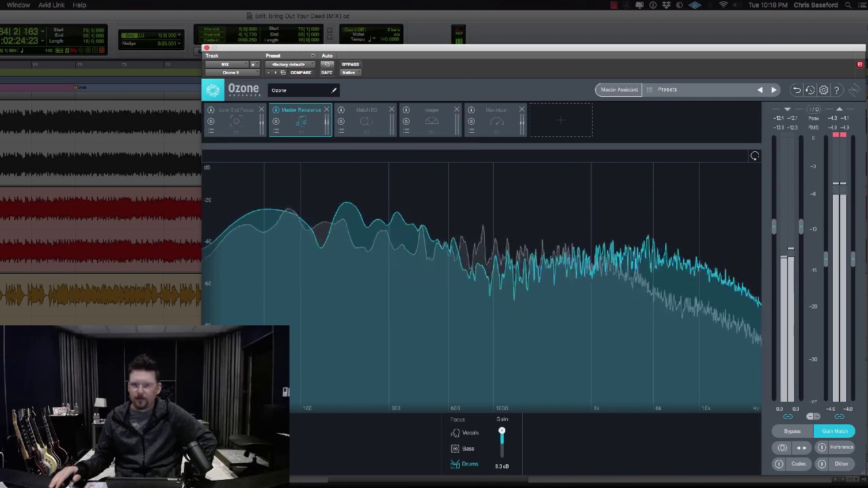This screenshot has width=868, height=488.
Task: Open the Ozone undo history
Action: [810, 89]
